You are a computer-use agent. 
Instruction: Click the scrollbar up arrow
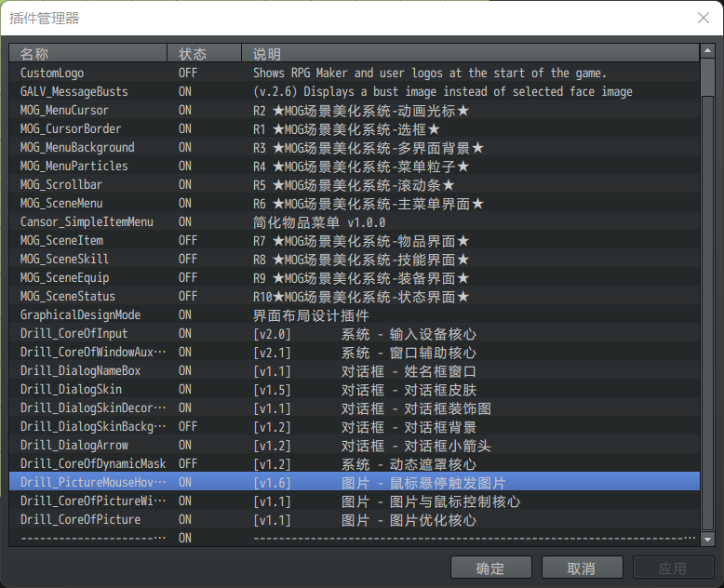click(707, 51)
